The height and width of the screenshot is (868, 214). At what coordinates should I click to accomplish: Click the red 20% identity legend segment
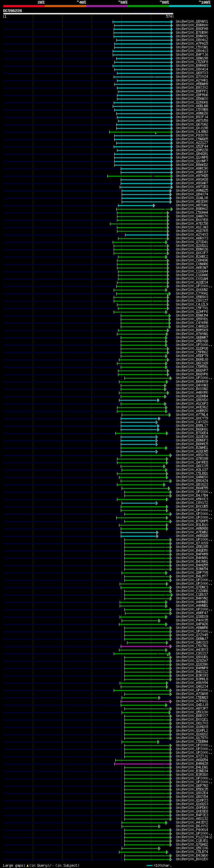[24, 6]
